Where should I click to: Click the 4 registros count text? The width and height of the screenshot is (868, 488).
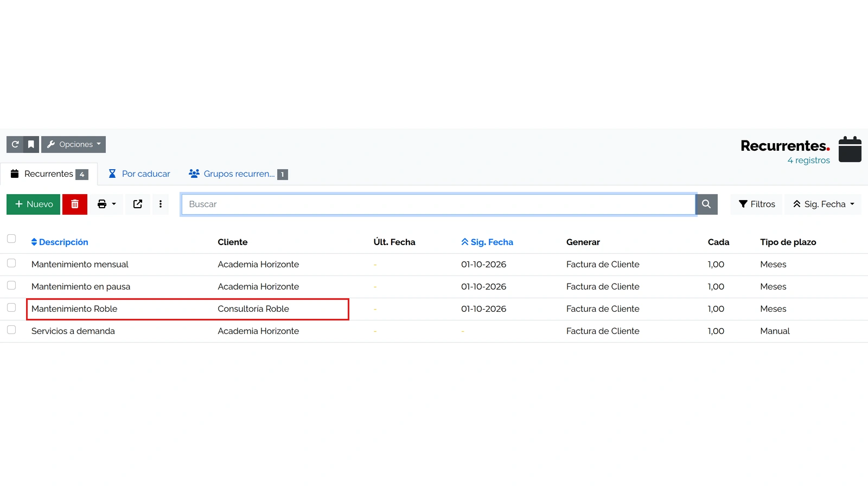point(808,160)
